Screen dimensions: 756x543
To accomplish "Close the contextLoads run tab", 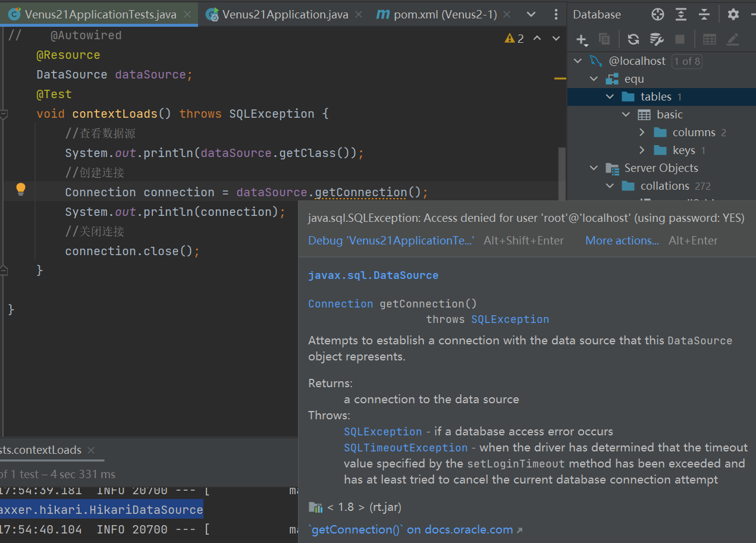I will [x=91, y=450].
